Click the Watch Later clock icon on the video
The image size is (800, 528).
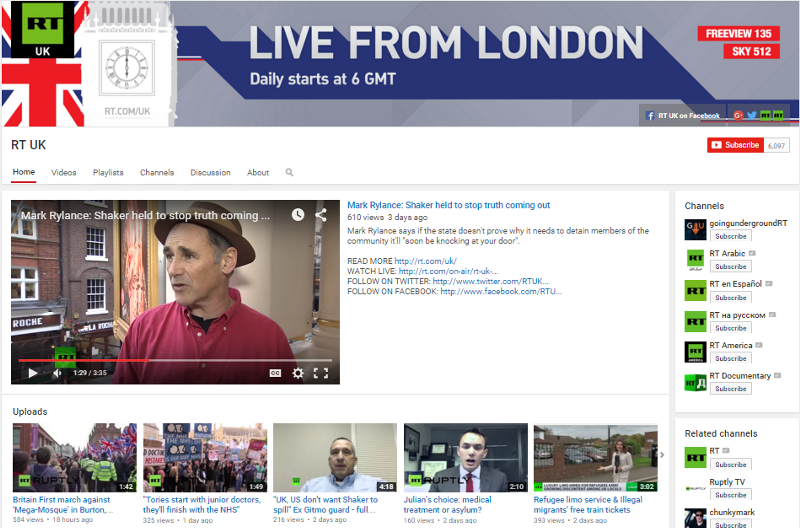(x=298, y=215)
